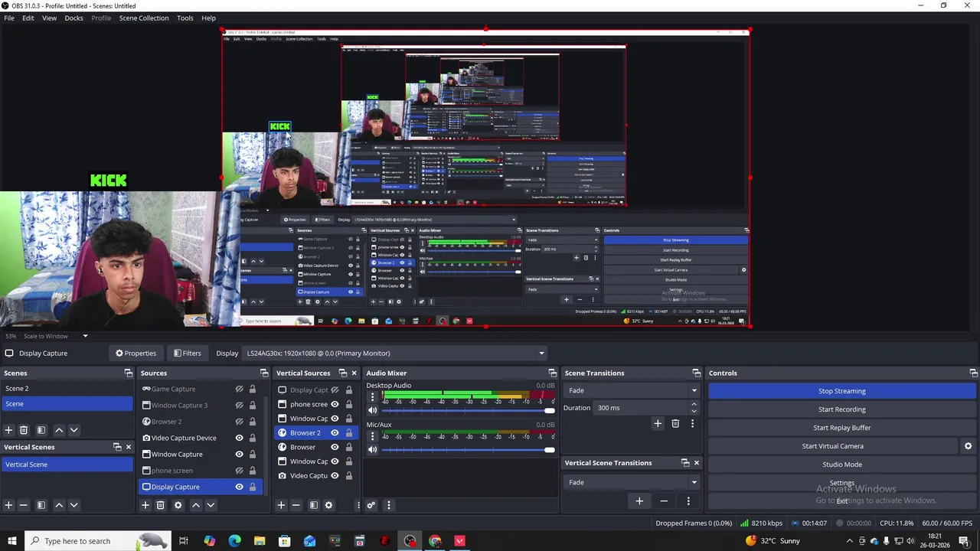Toggle lock on Browser 2 source in Sources
The image size is (980, 551).
click(252, 422)
